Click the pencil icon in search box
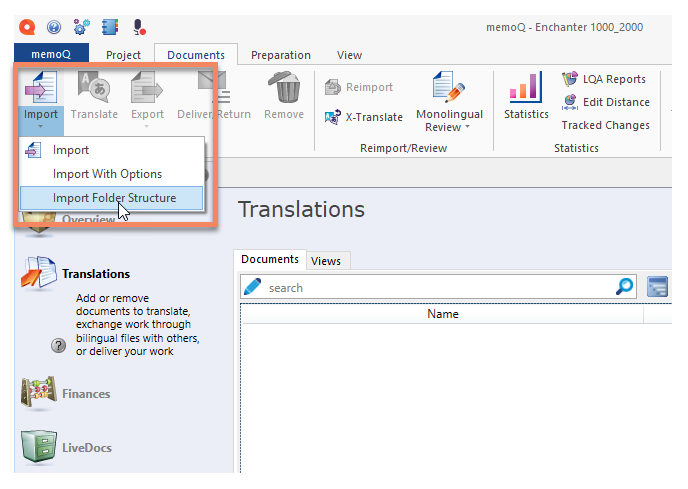This screenshot has width=688, height=489. click(x=253, y=287)
